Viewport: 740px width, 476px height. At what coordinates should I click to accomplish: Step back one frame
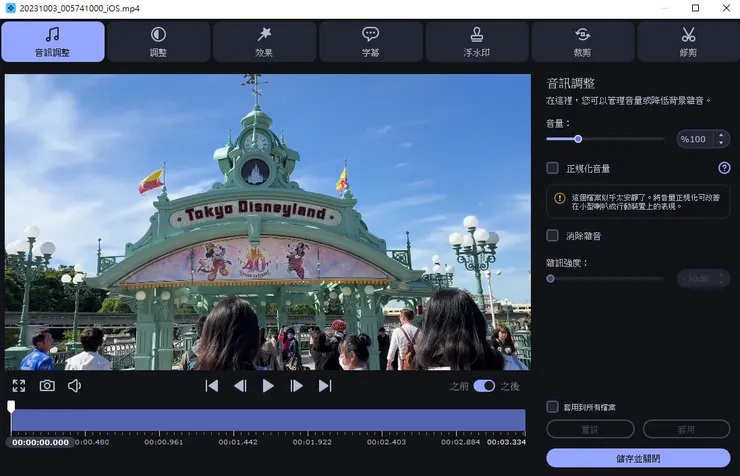coord(240,386)
